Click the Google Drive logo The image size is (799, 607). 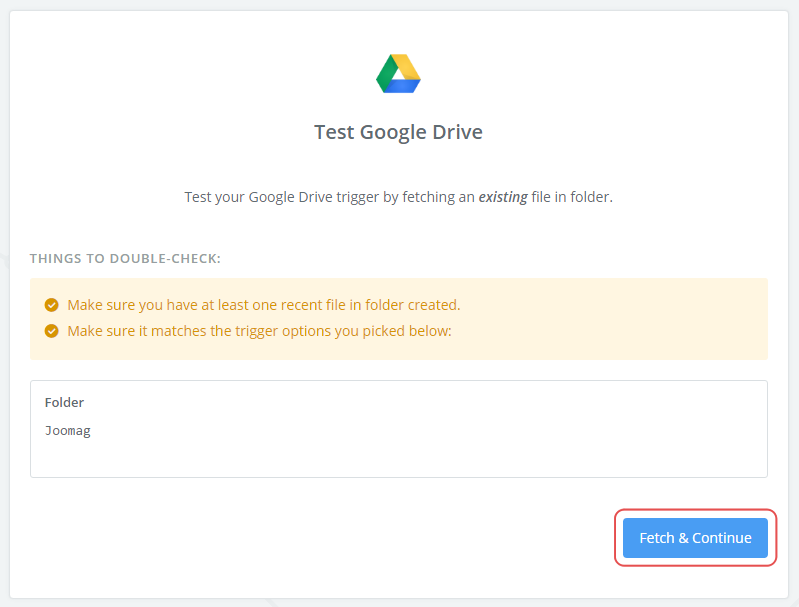[398, 74]
